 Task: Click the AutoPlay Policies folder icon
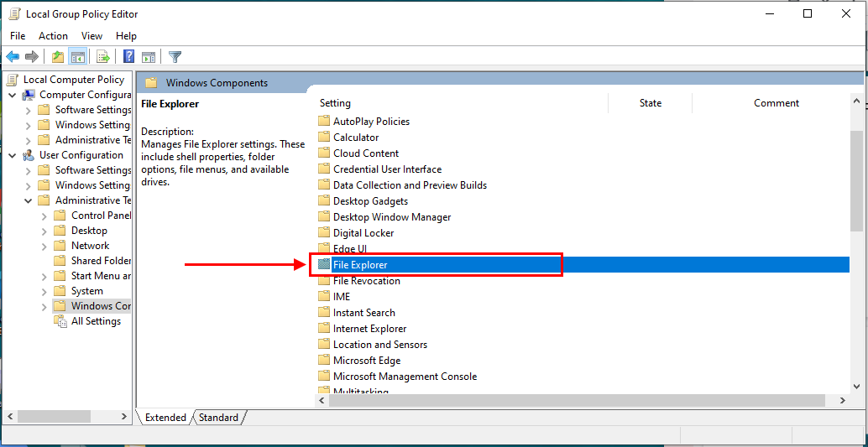click(x=324, y=121)
